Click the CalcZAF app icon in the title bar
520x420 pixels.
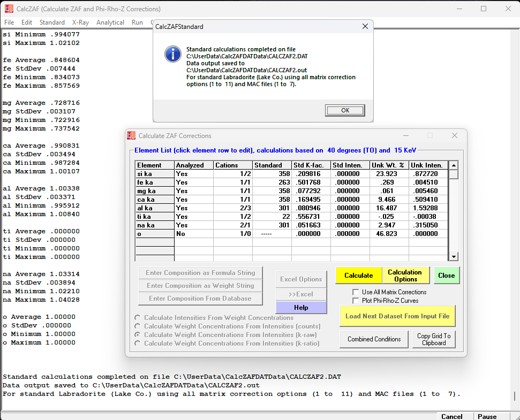pos(9,9)
